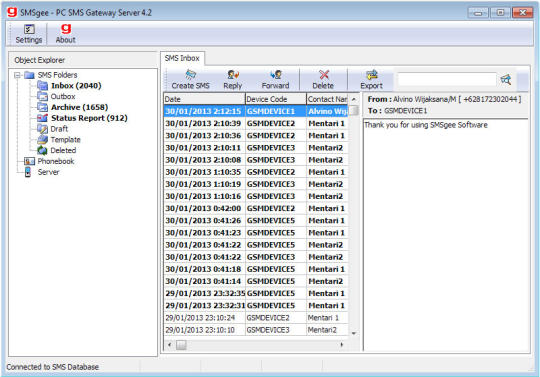540x377 pixels.
Task: Click the Outbox folder icon
Action: coord(42,96)
